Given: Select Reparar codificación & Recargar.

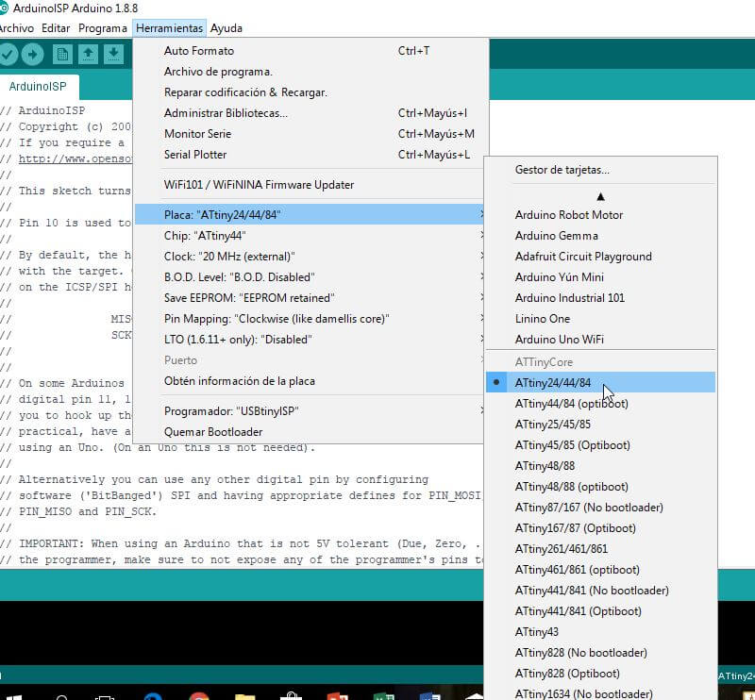Looking at the screenshot, I should (309, 92).
